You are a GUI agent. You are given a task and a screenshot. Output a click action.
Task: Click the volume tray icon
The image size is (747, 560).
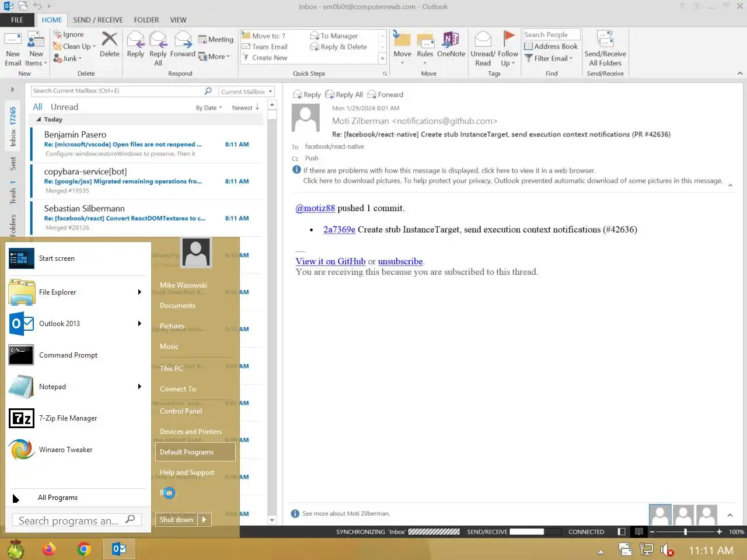(x=667, y=549)
